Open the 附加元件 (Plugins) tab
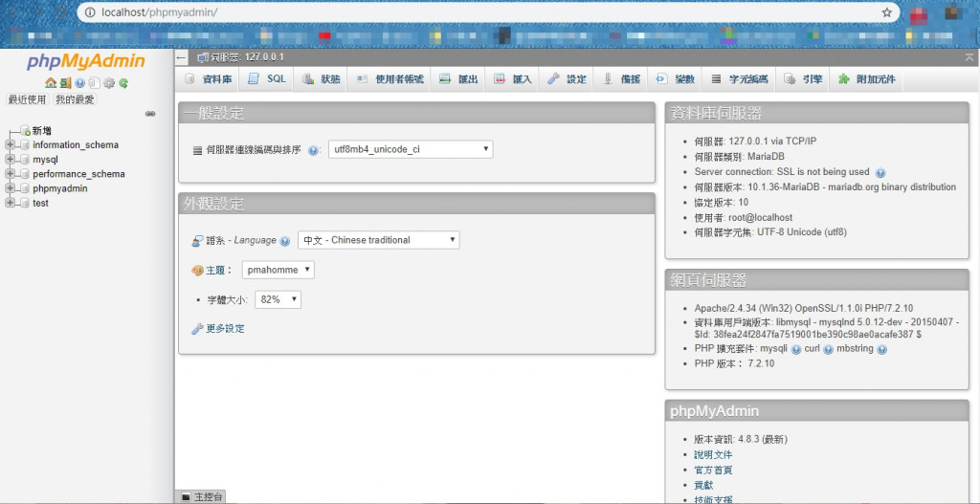Viewport: 980px width, 504px height. pyautogui.click(x=866, y=79)
